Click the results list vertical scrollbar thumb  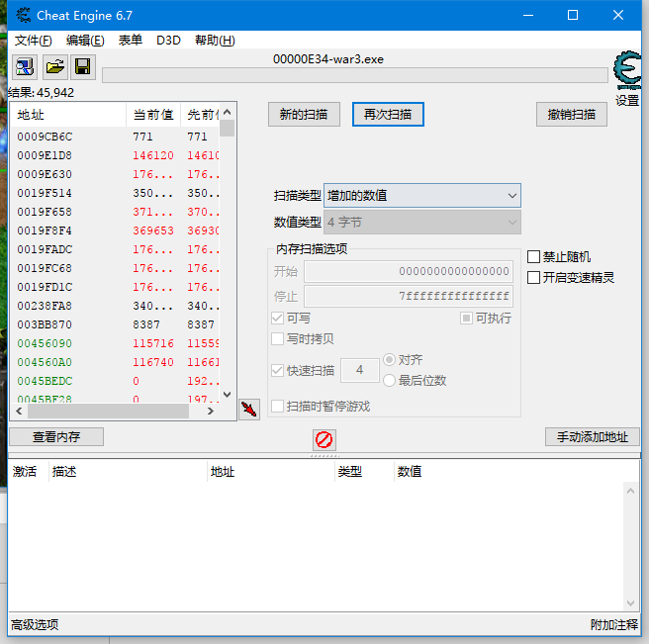227,128
